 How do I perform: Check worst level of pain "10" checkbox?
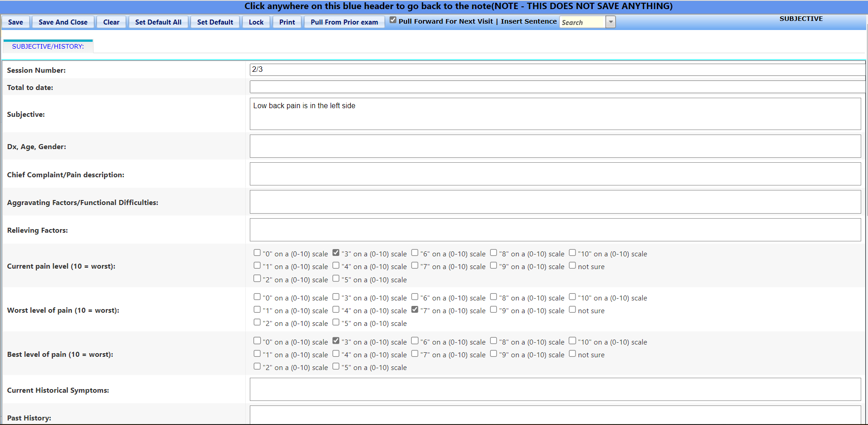tap(572, 297)
